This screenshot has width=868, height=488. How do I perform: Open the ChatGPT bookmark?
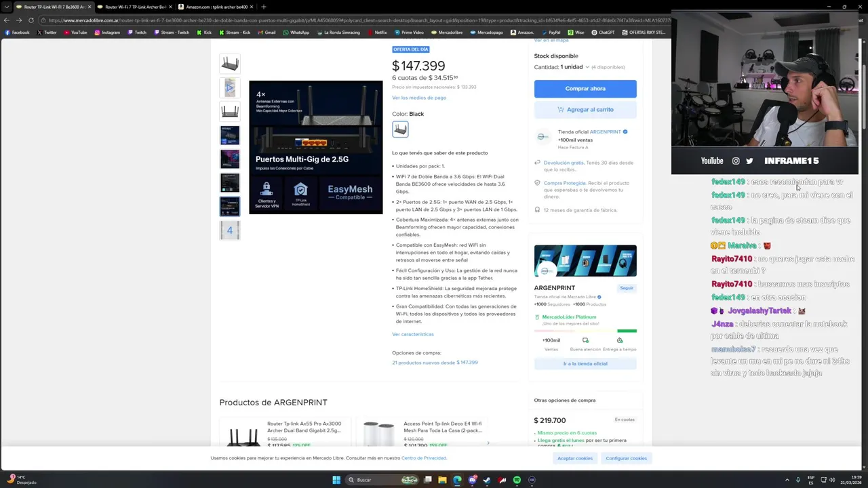click(603, 33)
